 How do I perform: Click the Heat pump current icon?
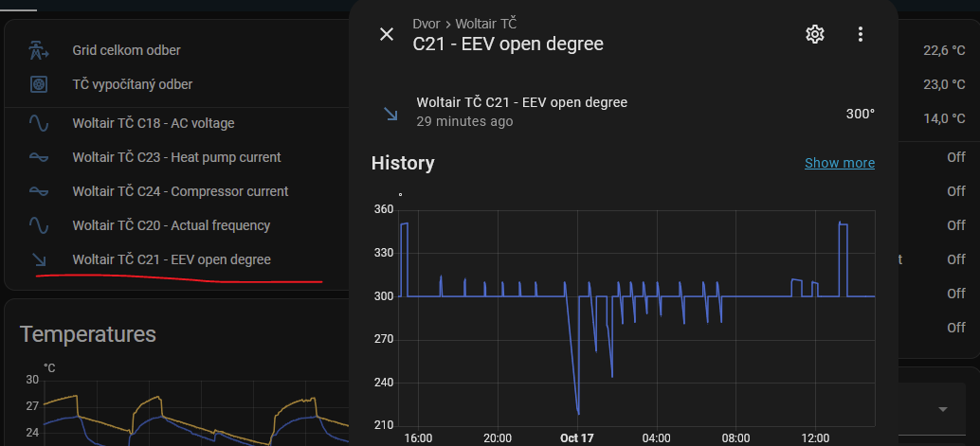[39, 157]
